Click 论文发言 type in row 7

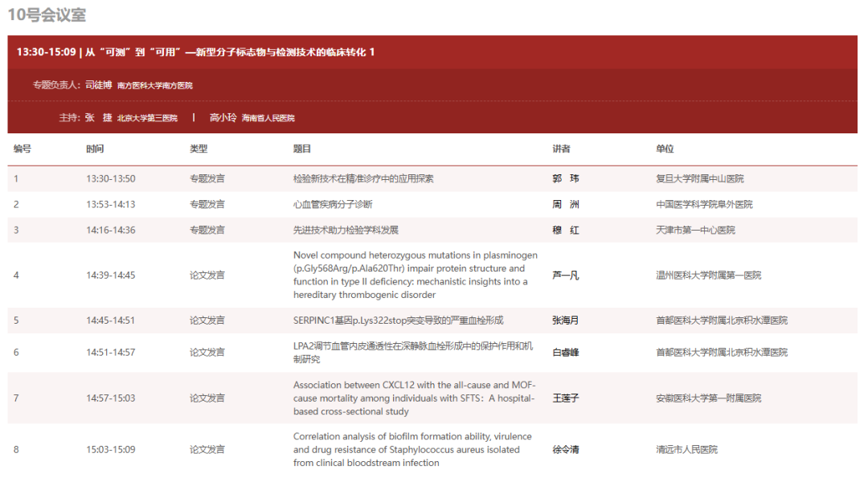click(x=207, y=398)
